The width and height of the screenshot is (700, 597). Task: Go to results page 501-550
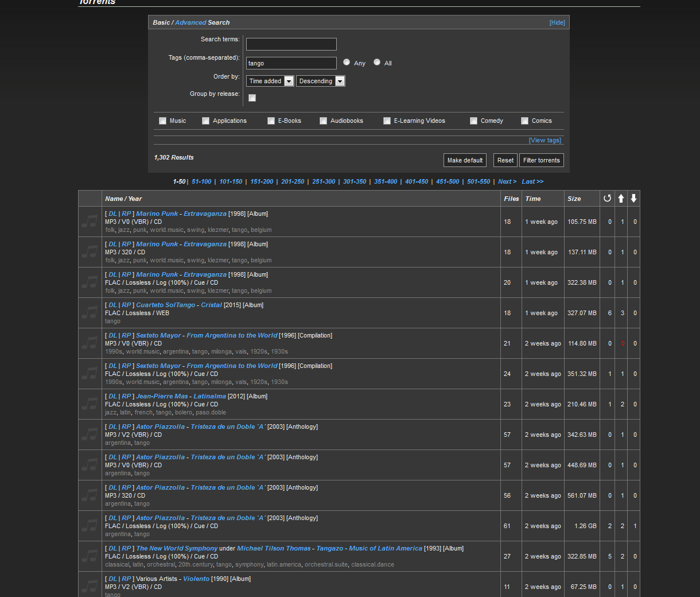479,181
